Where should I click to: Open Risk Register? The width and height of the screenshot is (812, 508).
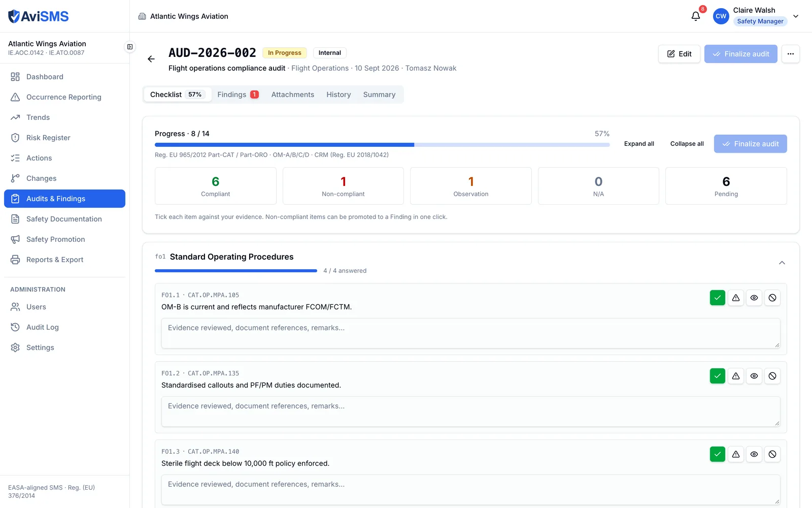point(64,138)
